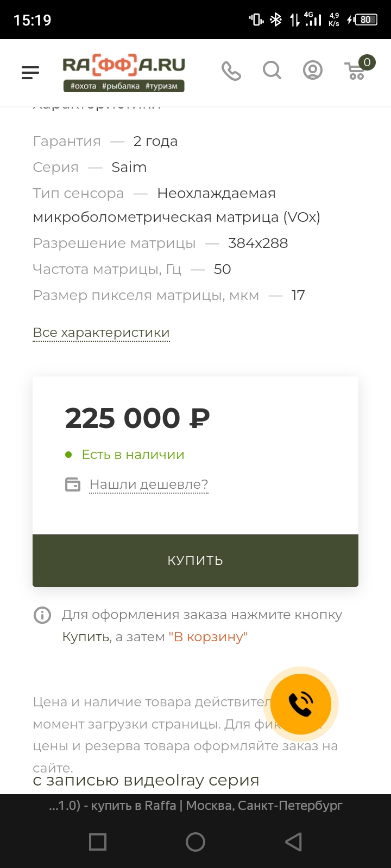Tap the Есть в наличии status

133,455
